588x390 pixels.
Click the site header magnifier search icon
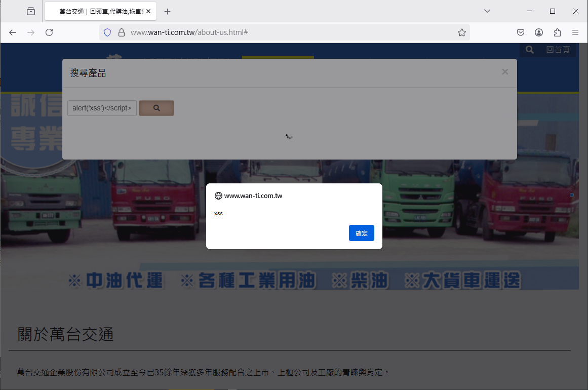coord(529,50)
